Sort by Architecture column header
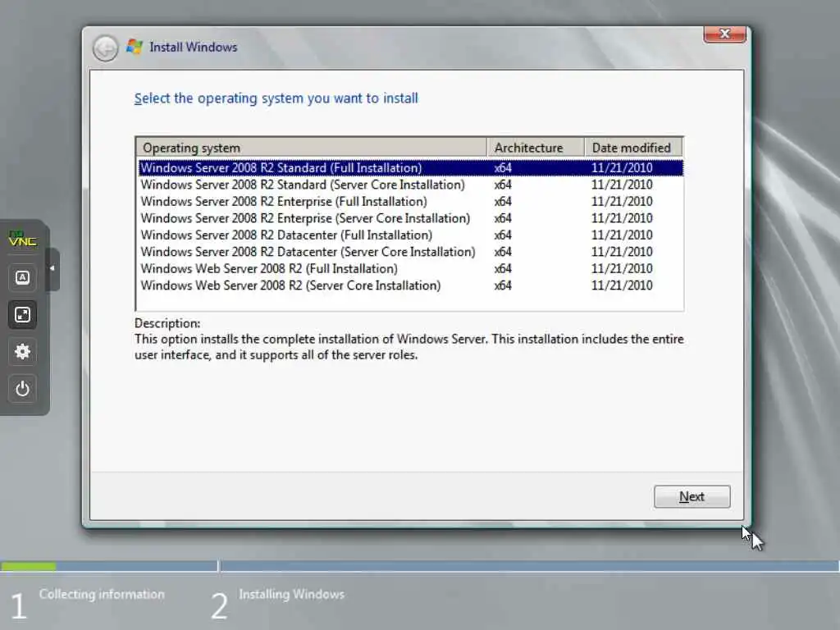This screenshot has width=840, height=630. tap(535, 148)
